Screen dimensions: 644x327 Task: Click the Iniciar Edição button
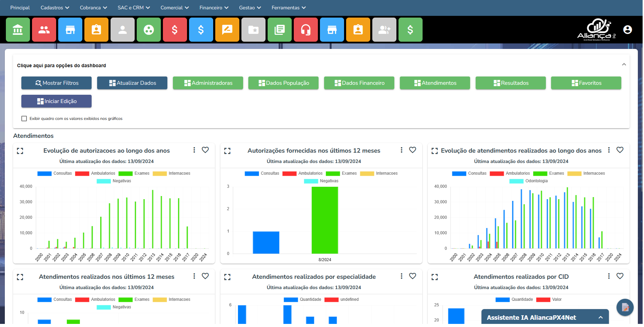[x=56, y=101]
